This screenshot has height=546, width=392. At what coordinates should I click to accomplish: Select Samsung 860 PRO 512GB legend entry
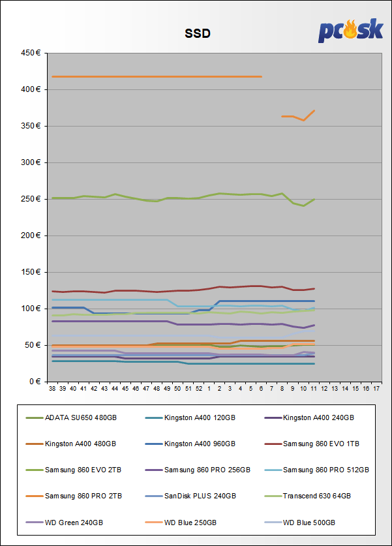click(317, 470)
